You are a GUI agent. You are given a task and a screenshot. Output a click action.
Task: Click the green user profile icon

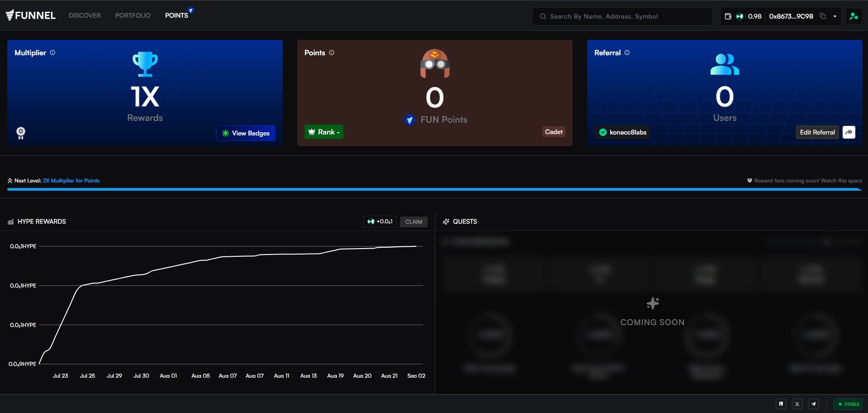pyautogui.click(x=854, y=16)
